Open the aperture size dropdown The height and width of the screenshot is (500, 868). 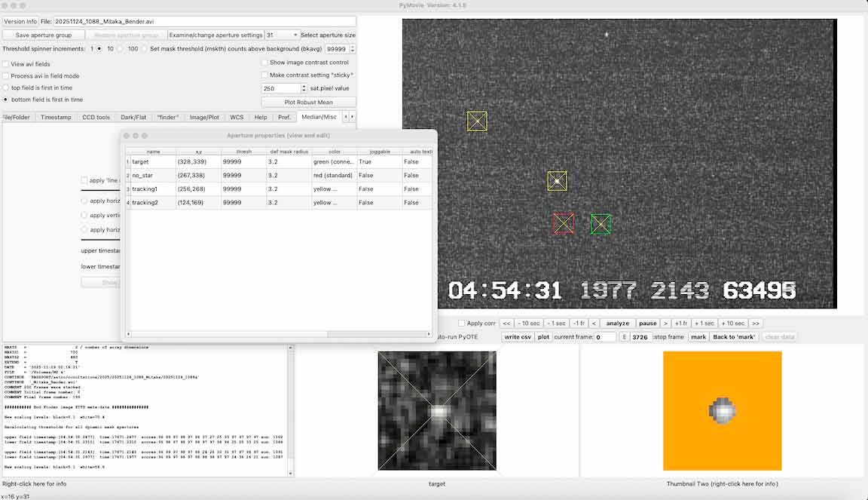[282, 35]
